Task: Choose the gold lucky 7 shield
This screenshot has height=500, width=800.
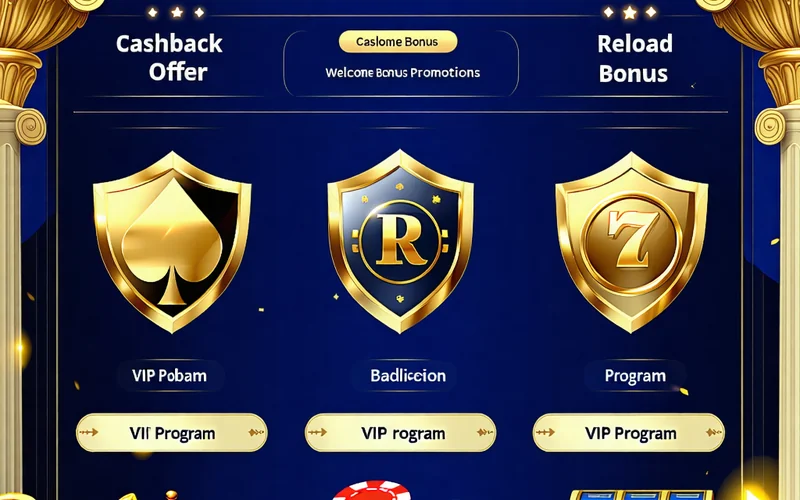Action: point(632,242)
